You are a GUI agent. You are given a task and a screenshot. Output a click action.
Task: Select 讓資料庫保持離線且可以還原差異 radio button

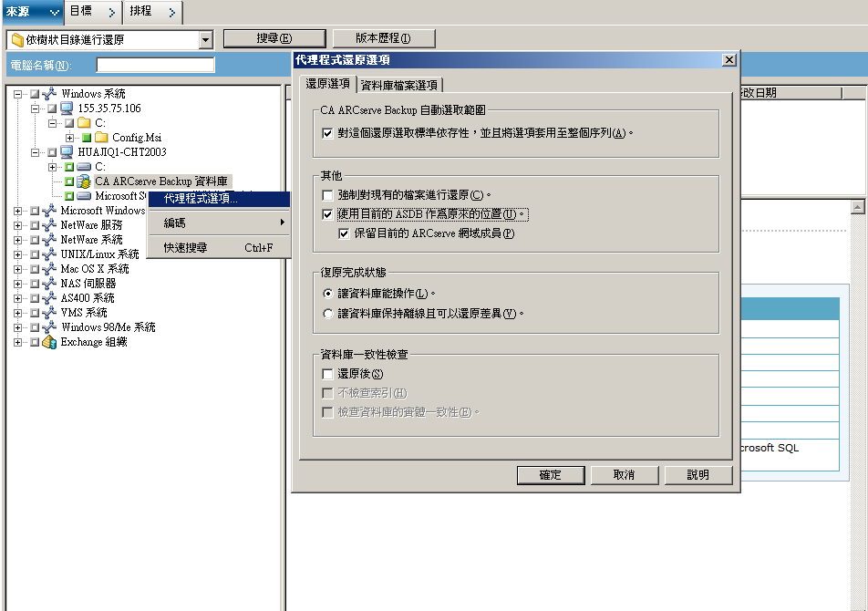(x=327, y=314)
